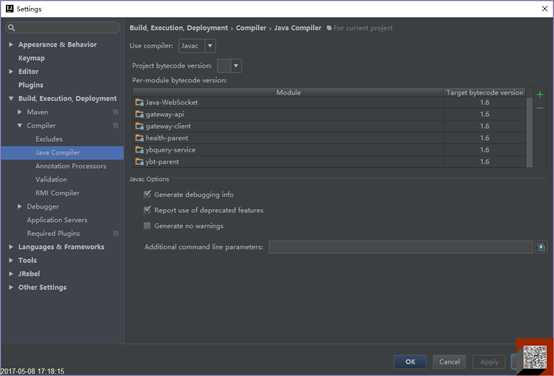Open Application Servers settings page
This screenshot has width=554, height=376.
(57, 220)
